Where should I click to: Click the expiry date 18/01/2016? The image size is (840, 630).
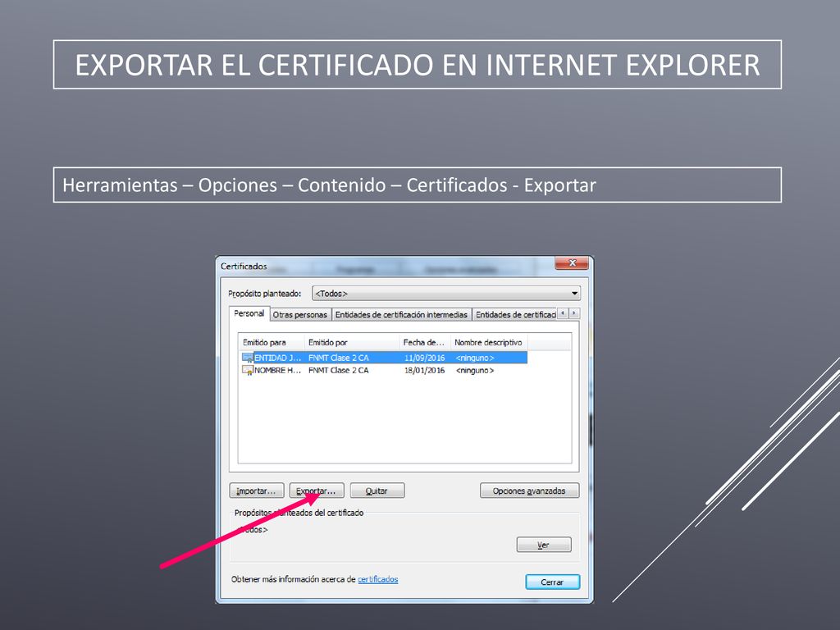pyautogui.click(x=424, y=370)
